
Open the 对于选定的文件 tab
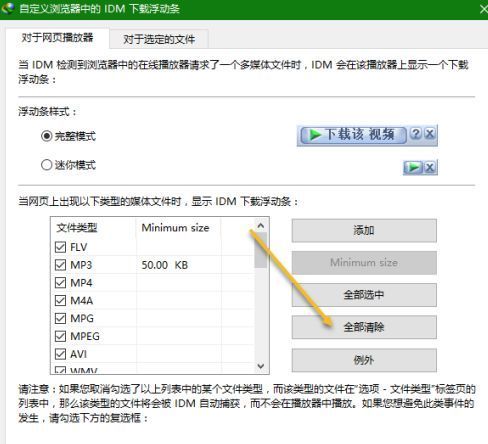tap(159, 39)
